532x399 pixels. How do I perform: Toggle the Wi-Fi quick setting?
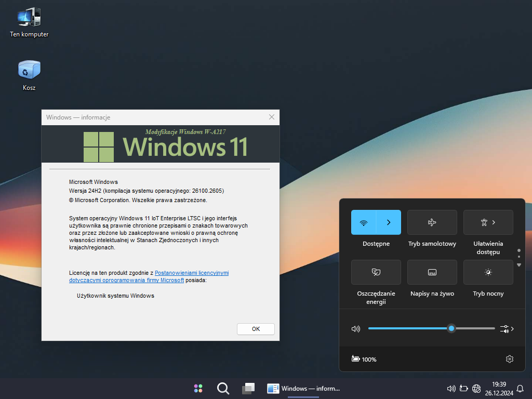pos(364,222)
